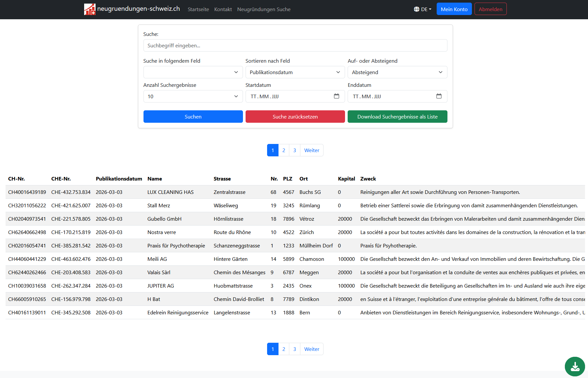Go to page 3 in top pagination
Image resolution: width=588 pixels, height=378 pixels.
point(294,150)
